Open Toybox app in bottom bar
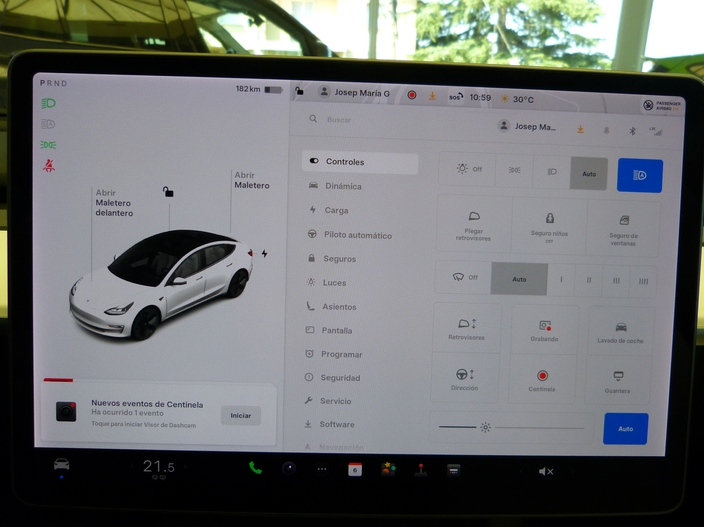The width and height of the screenshot is (704, 527). [x=388, y=470]
